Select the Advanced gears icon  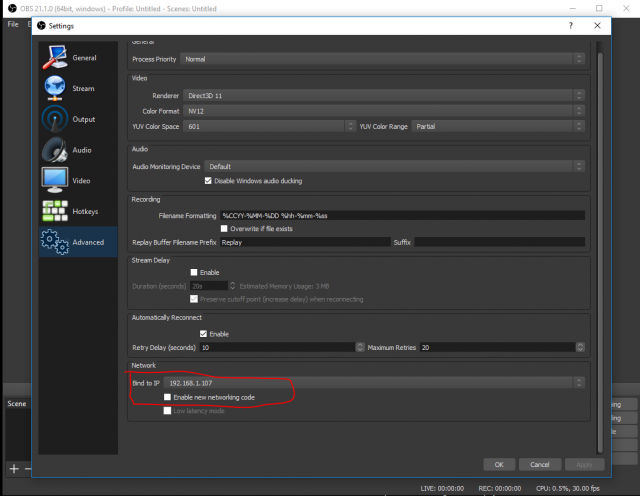[55, 242]
